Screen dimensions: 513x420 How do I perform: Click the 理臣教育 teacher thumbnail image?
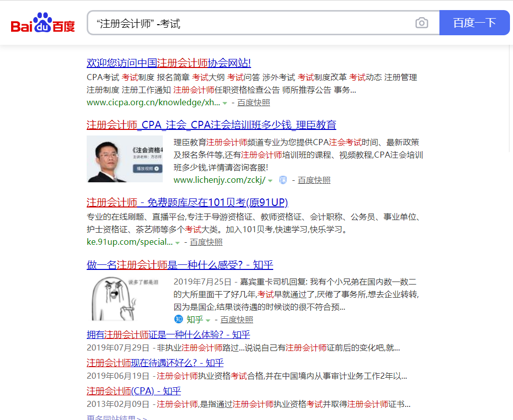pos(124,159)
